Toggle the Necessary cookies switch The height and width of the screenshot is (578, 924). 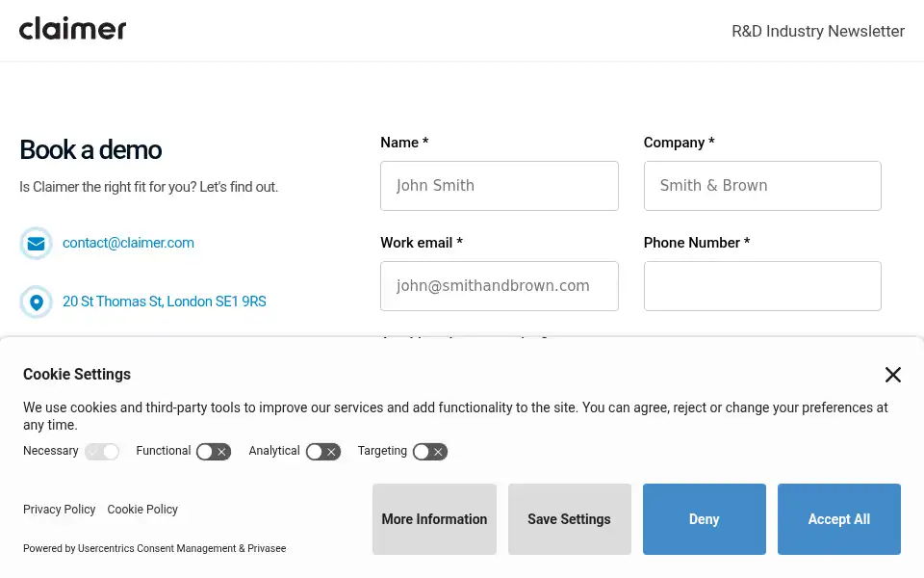coord(102,452)
